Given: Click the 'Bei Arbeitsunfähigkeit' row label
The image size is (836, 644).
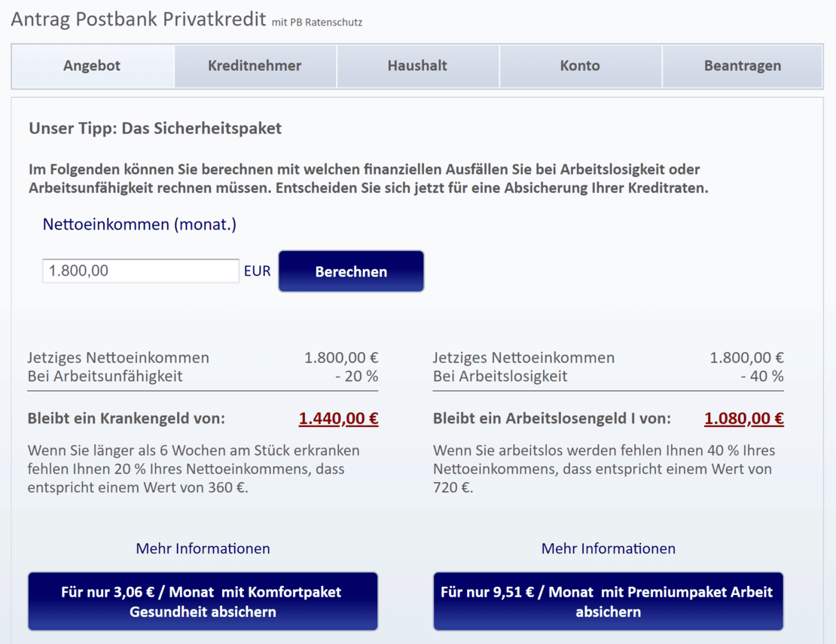Looking at the screenshot, I should click(x=105, y=377).
